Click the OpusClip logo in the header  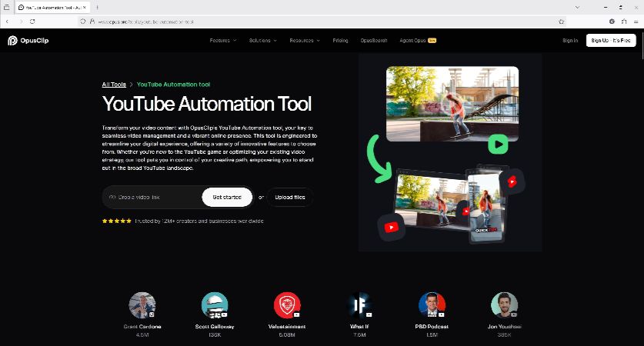pyautogui.click(x=28, y=40)
